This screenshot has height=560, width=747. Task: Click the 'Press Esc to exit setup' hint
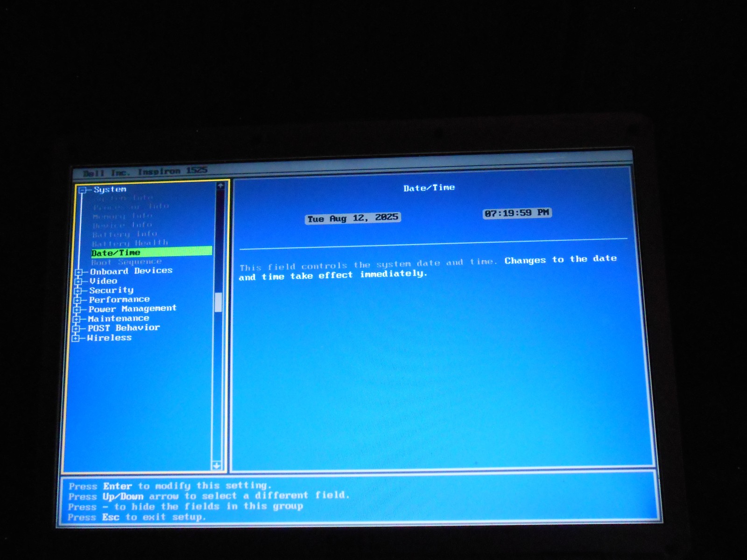click(136, 517)
